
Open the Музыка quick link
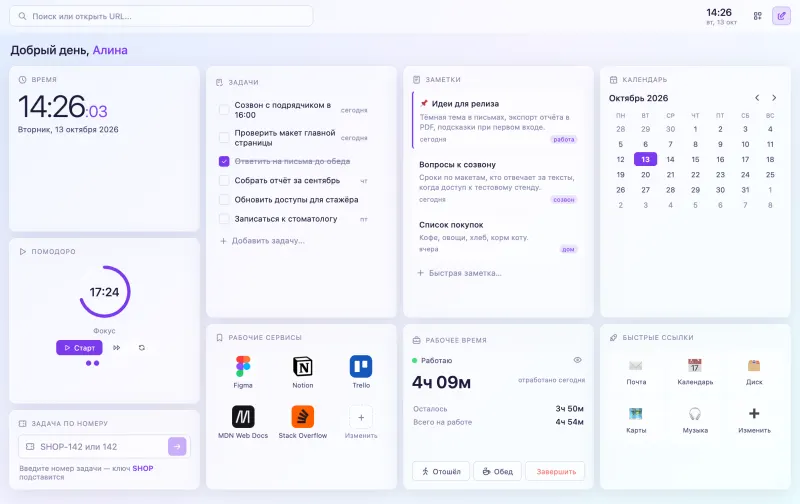click(x=695, y=420)
